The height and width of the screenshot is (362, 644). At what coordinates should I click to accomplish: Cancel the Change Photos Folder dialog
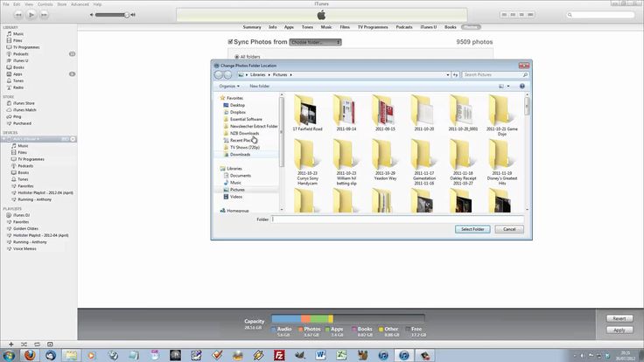tap(509, 229)
